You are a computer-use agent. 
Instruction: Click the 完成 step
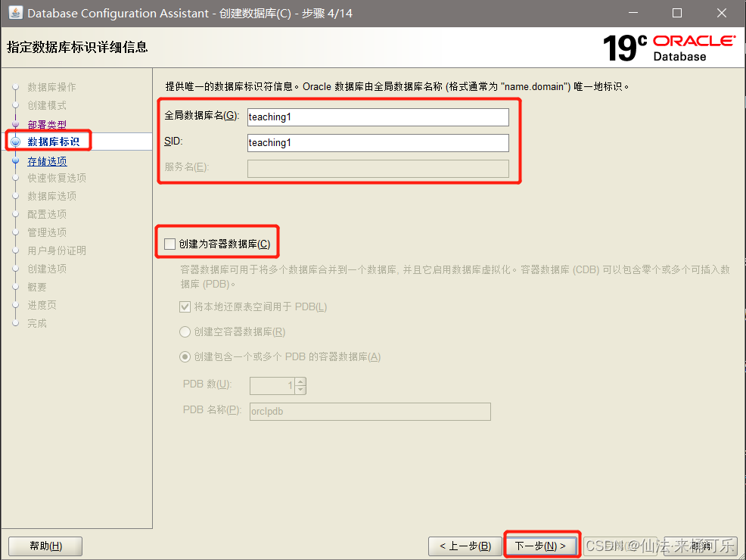coord(36,323)
